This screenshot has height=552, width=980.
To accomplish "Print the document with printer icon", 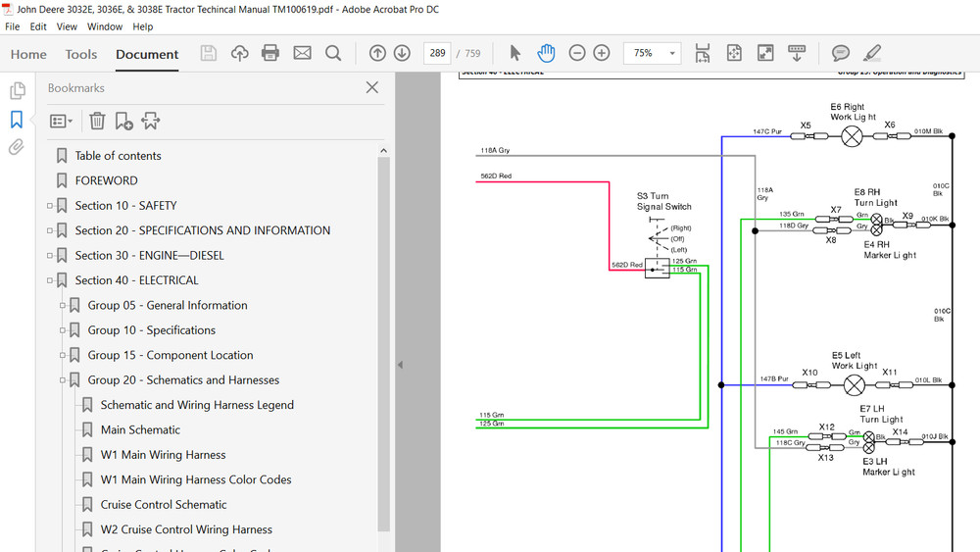I will [x=270, y=53].
